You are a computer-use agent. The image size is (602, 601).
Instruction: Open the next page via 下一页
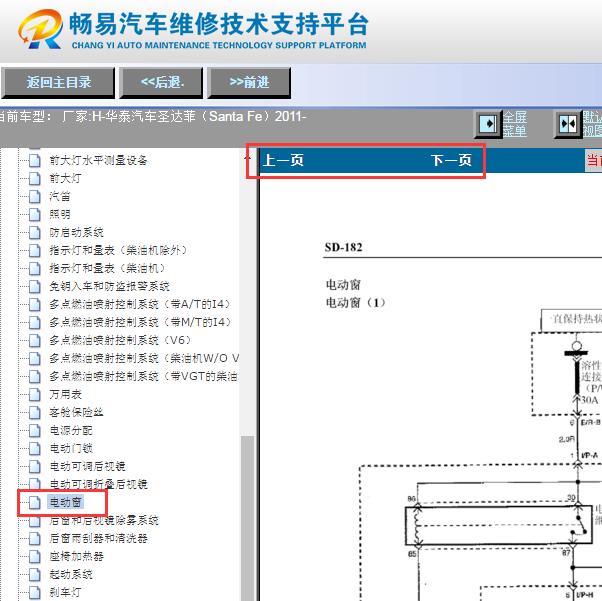tap(452, 160)
